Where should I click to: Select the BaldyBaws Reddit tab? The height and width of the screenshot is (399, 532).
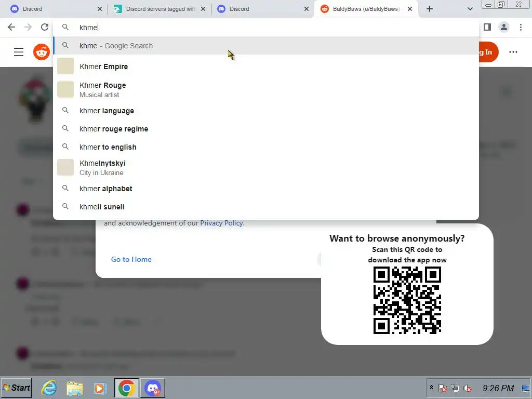(366, 9)
